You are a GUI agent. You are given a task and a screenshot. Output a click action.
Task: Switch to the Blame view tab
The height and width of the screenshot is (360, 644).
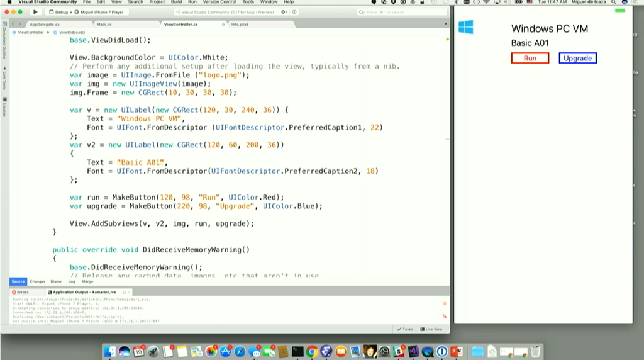point(56,281)
